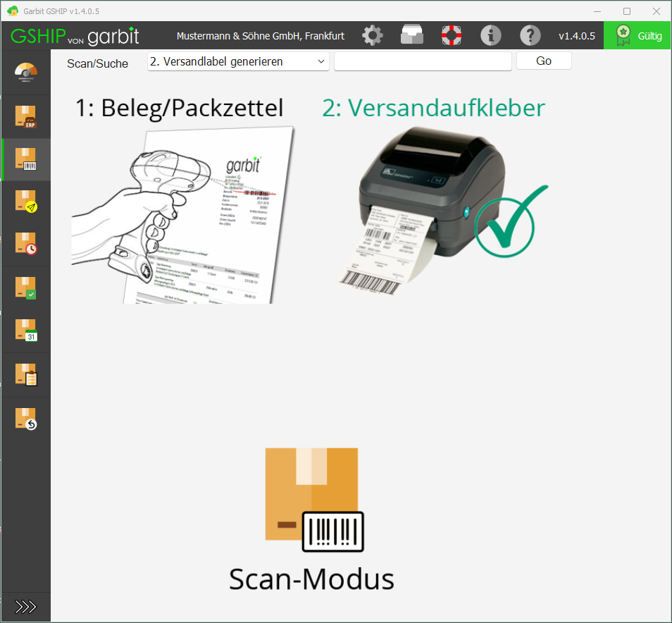Open the package with clipboard list icon
This screenshot has width=672, height=623.
(x=26, y=375)
